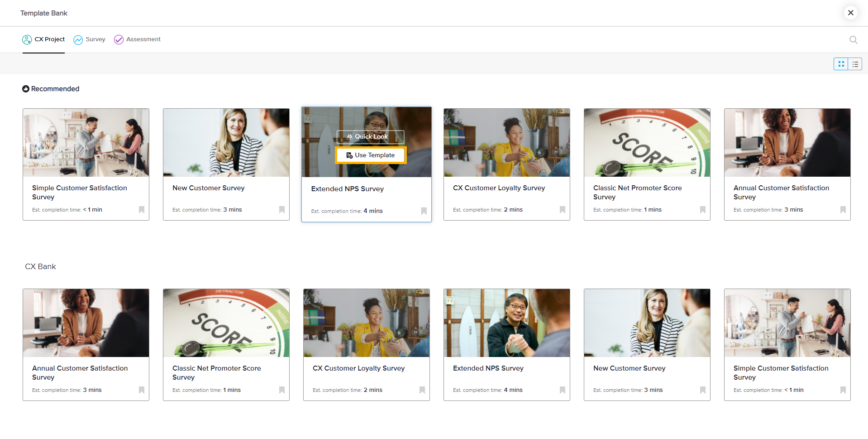
Task: Click Quick Look on Extended NPS Survey
Action: pos(371,137)
